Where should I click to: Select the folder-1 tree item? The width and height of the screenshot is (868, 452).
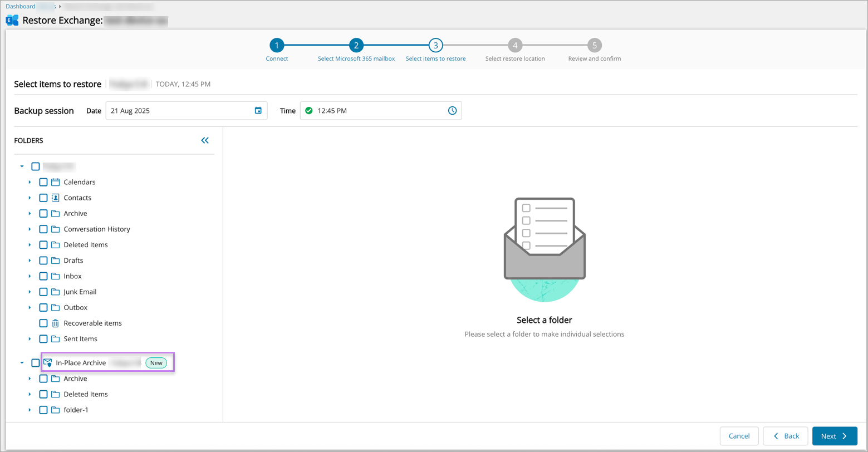point(76,410)
